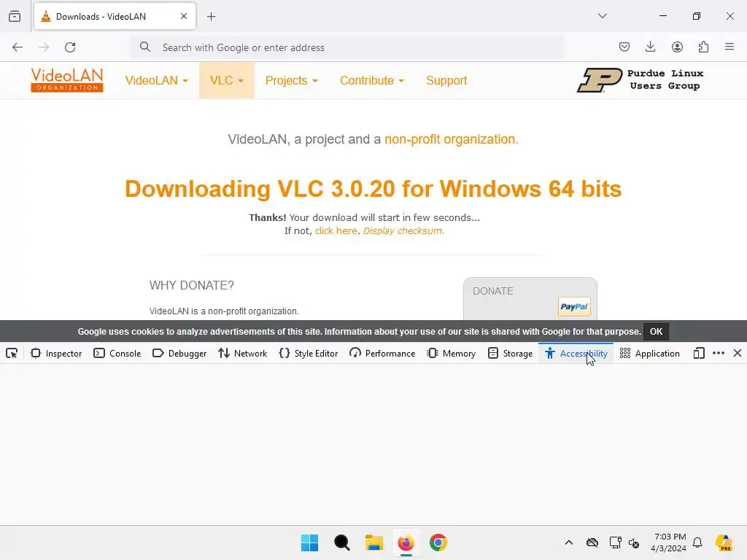Launch Google Chrome from taskbar
Screen dimensions: 747x560
tap(438, 542)
